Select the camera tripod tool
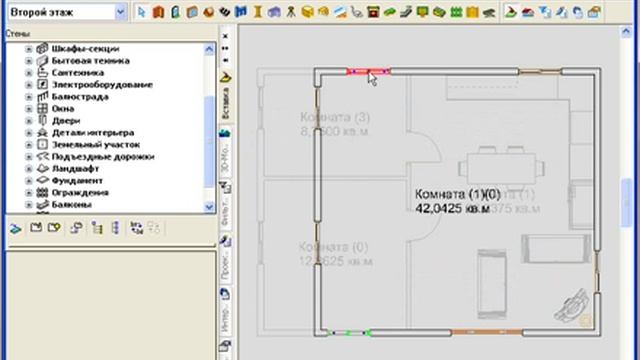 [291, 12]
